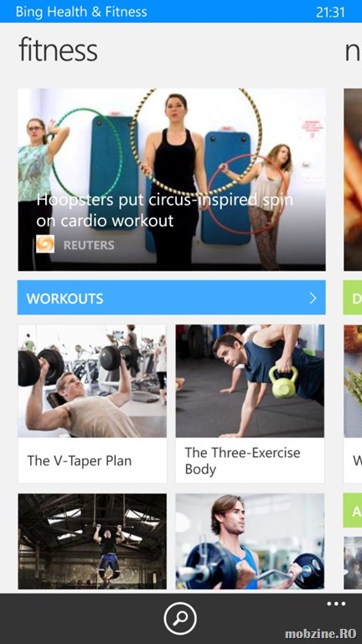The width and height of the screenshot is (362, 644).
Task: Open the partially visible food story image
Action: click(353, 179)
